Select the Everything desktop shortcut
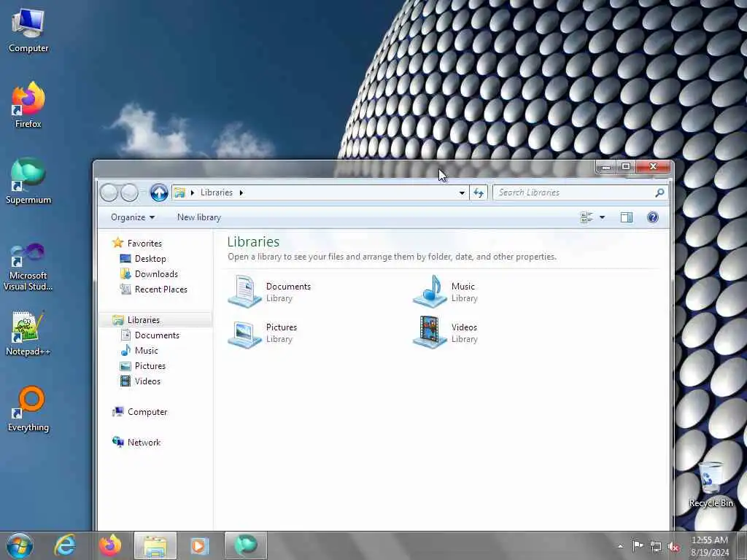The image size is (747, 560). (x=28, y=408)
